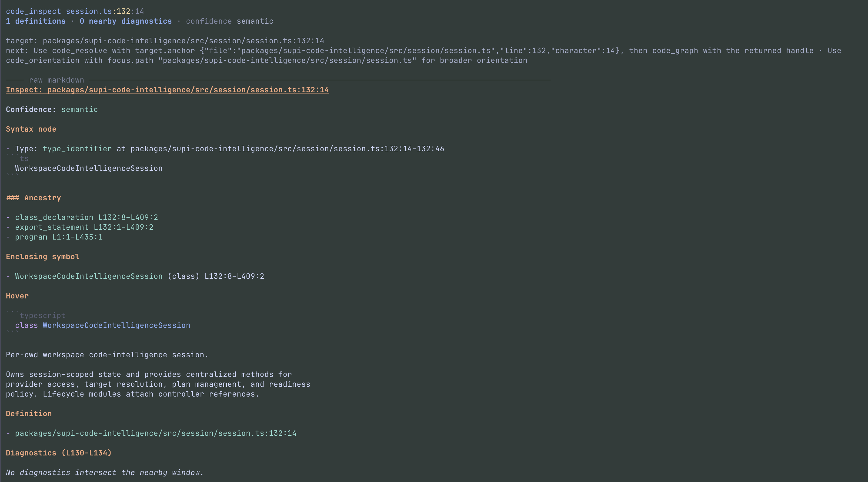The width and height of the screenshot is (868, 482).
Task: Click the 'raw markdown' divider label
Action: pos(56,80)
